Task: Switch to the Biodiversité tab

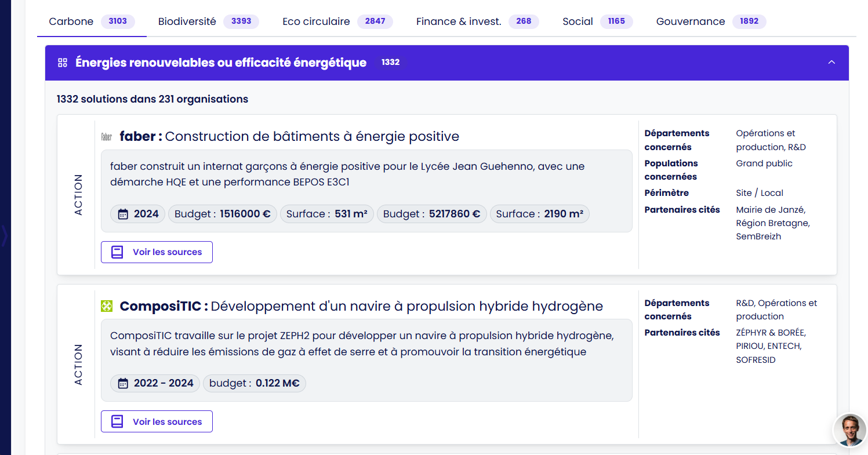Action: click(x=208, y=21)
